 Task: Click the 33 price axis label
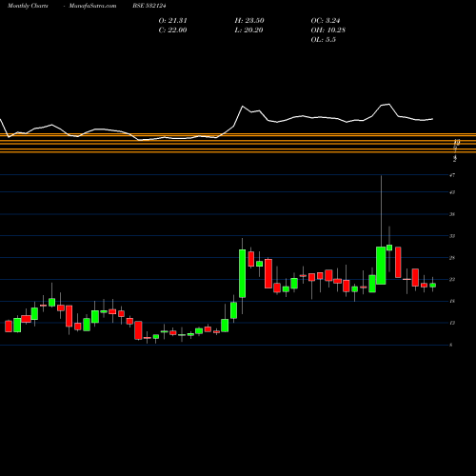[x=452, y=236]
